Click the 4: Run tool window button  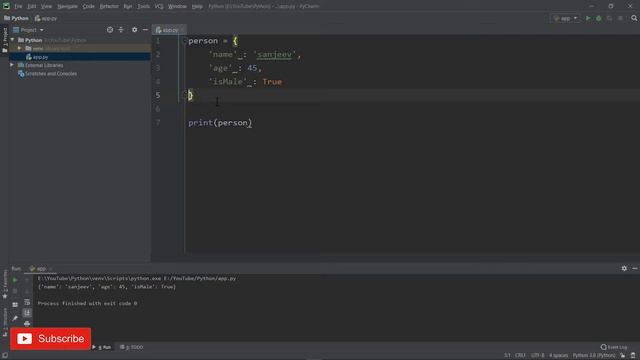point(102,347)
